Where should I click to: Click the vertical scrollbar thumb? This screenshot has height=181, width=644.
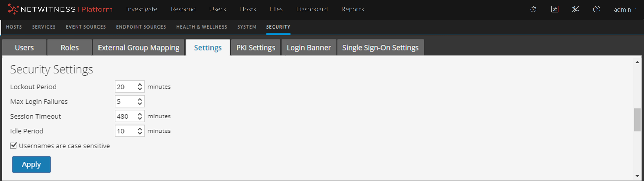pos(637,120)
